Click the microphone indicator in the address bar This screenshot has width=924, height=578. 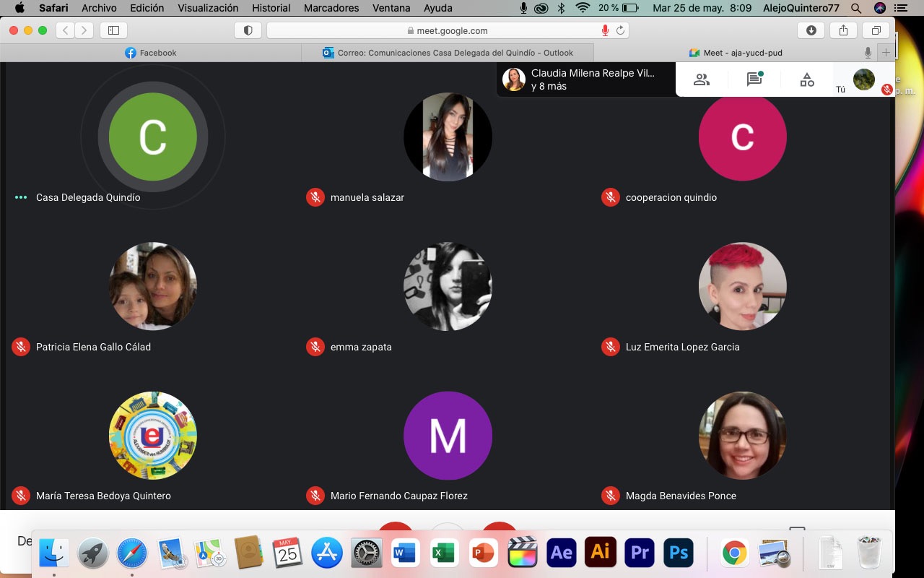[x=605, y=30]
